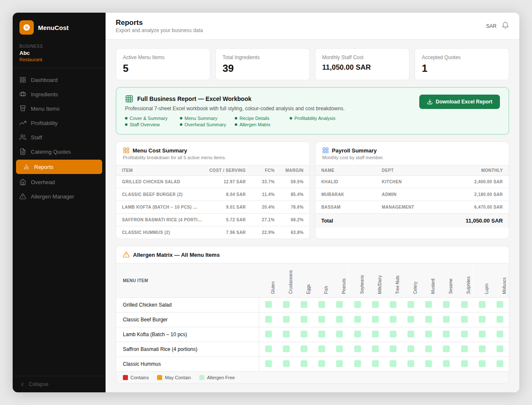Image resolution: width=532 pixels, height=405 pixels.
Task: Click the Payroll Summary grid icon
Action: click(x=326, y=150)
